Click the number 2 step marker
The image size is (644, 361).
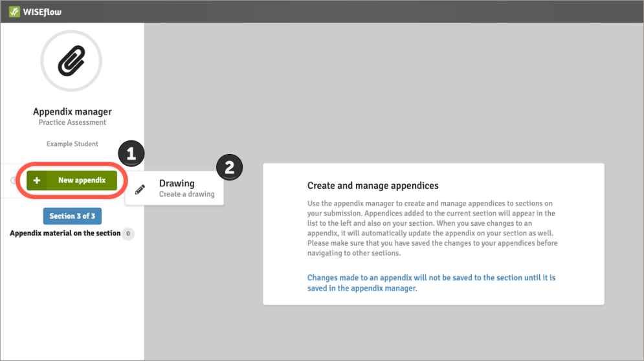[x=228, y=167]
